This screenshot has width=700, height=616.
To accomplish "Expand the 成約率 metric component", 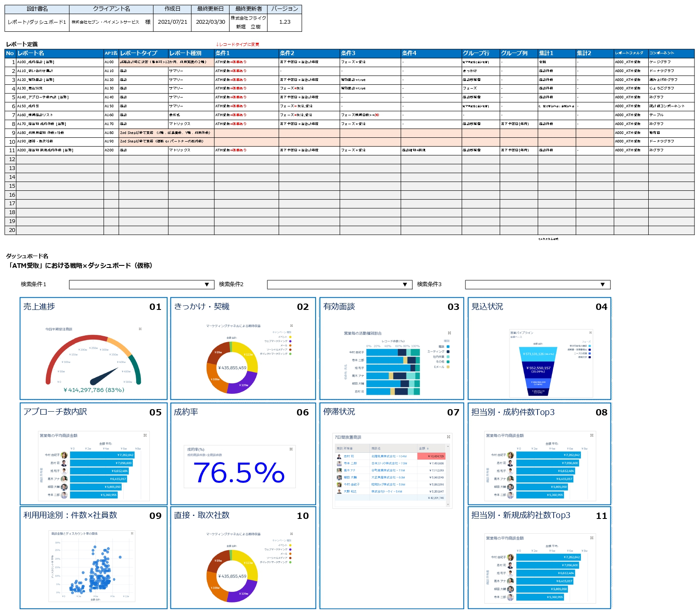I will point(291,449).
